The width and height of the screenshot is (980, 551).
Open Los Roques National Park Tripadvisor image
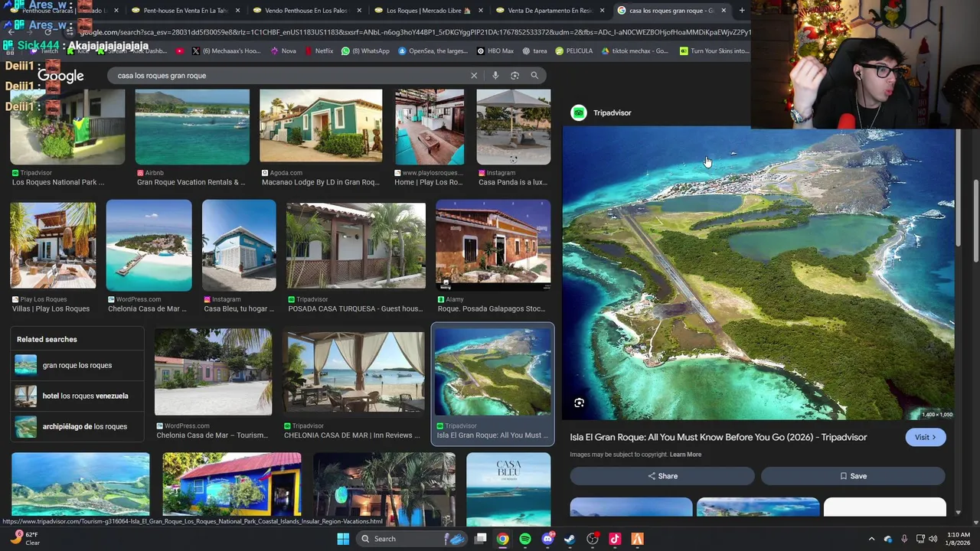click(x=67, y=127)
